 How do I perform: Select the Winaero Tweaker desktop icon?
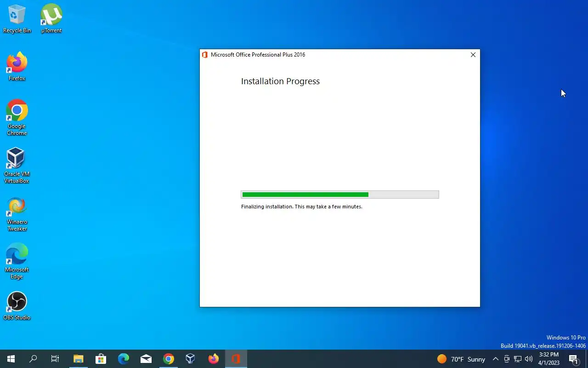tap(17, 214)
